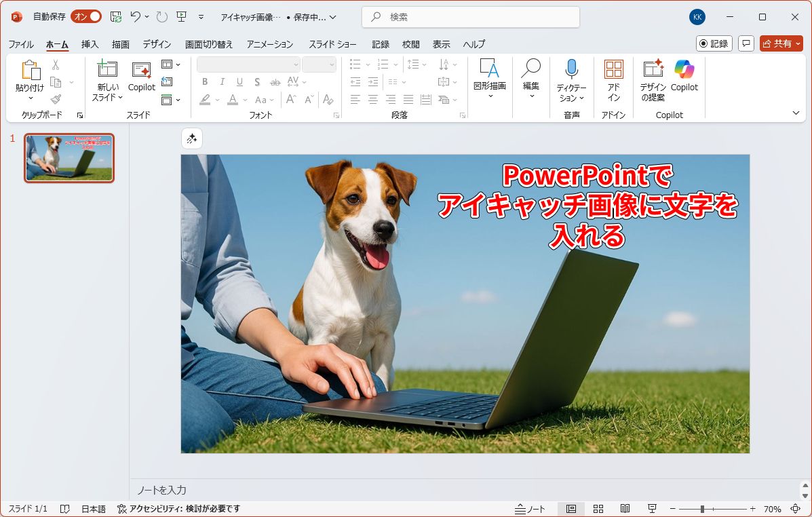The height and width of the screenshot is (517, 812).
Task: Open the Add-ins icon
Action: point(613,69)
